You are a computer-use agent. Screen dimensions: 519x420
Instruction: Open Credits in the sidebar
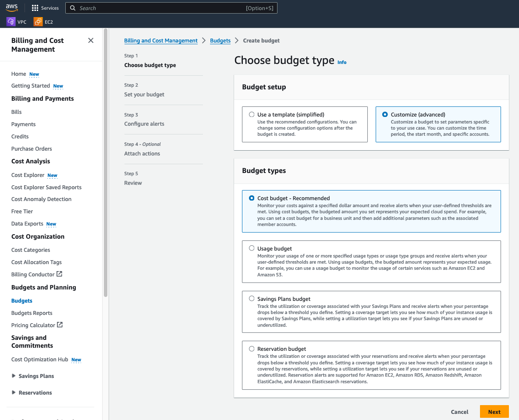[20, 136]
